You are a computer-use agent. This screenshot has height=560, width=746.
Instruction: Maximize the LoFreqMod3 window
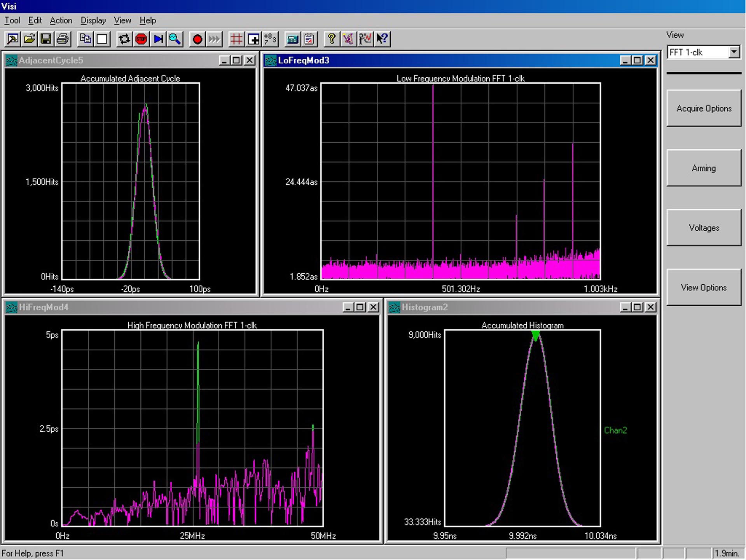637,60
